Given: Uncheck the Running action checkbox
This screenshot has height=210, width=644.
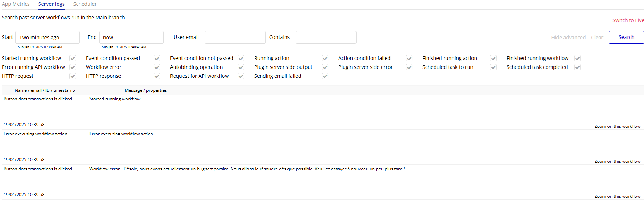Looking at the screenshot, I should pyautogui.click(x=325, y=58).
